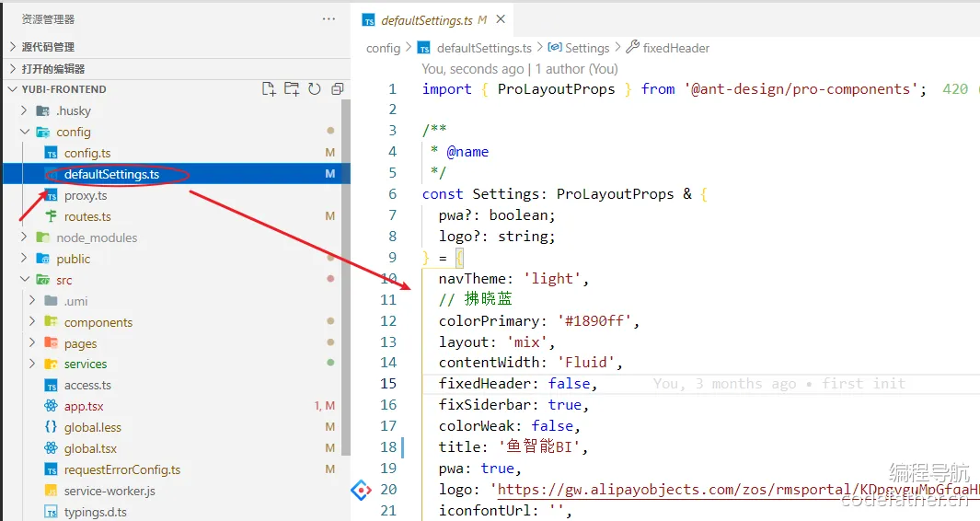Click the '@ant-design/pro-components' module string
980x521 pixels.
[x=801, y=89]
